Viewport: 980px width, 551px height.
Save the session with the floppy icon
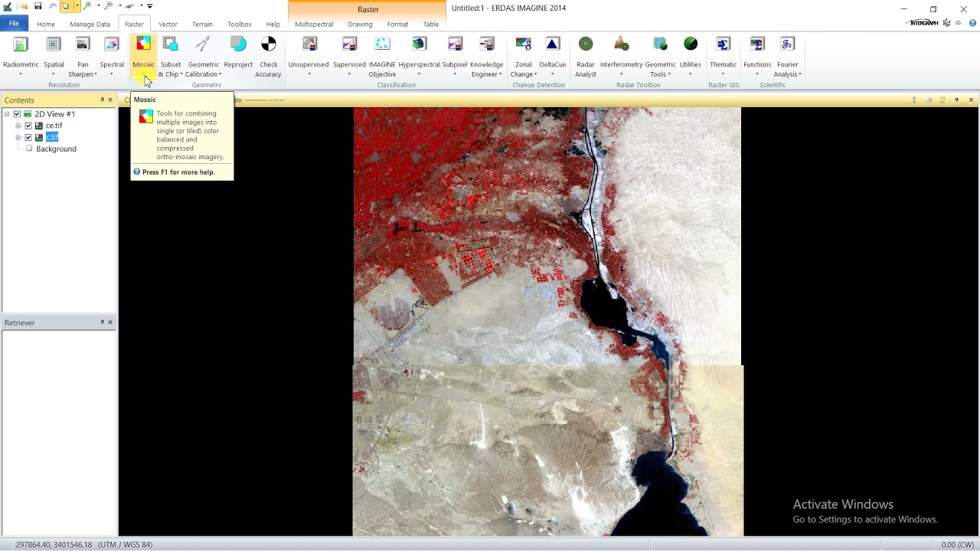pyautogui.click(x=38, y=6)
